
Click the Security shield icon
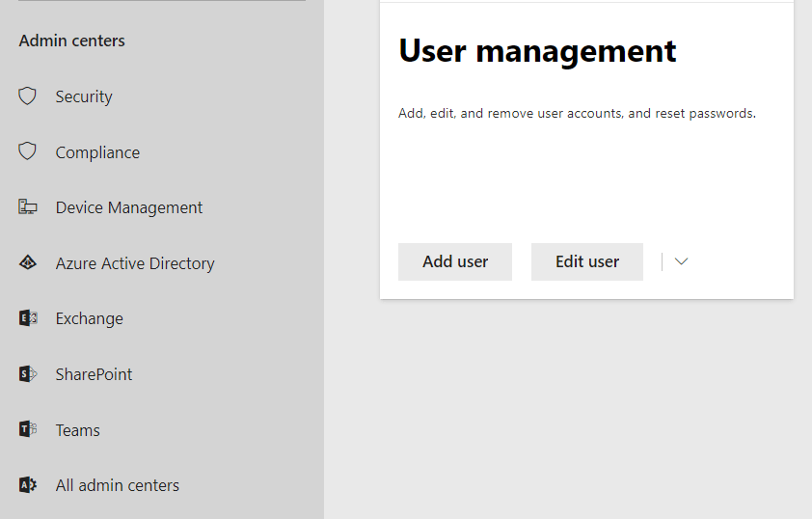click(28, 96)
